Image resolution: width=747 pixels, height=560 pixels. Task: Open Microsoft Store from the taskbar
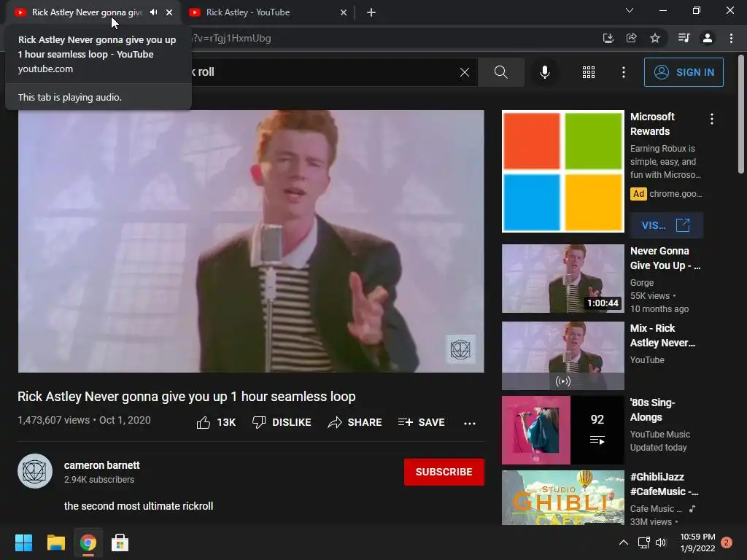coord(120,542)
